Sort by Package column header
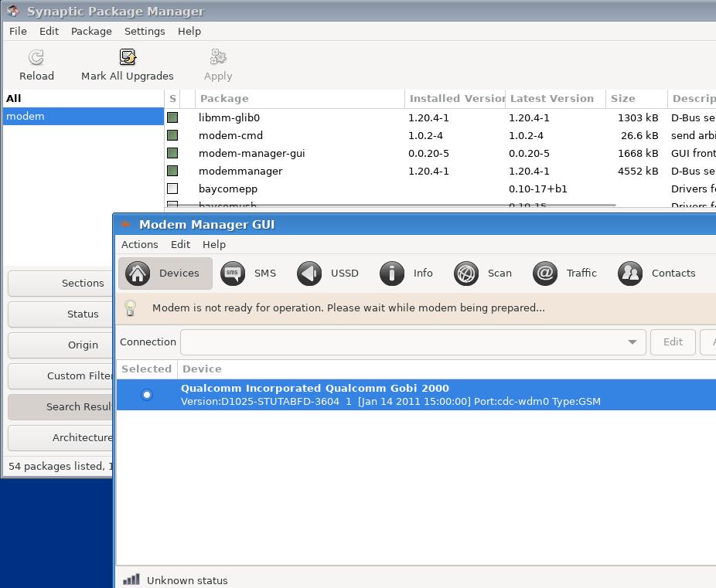The width and height of the screenshot is (716, 588). (x=299, y=99)
